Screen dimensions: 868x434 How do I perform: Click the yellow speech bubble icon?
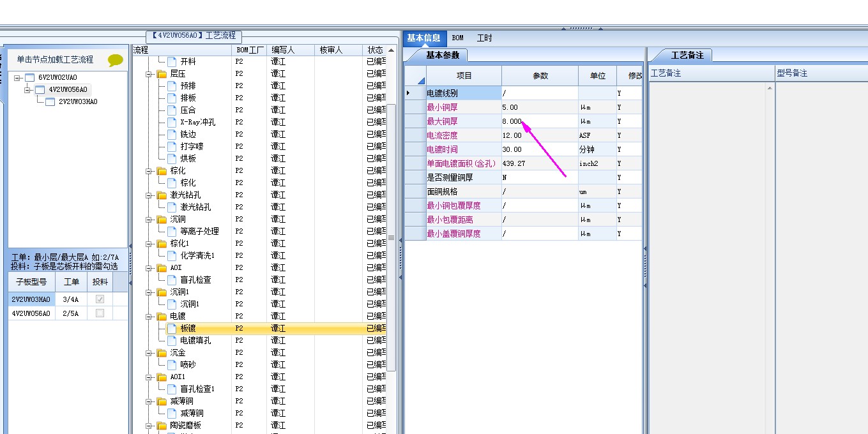tap(116, 61)
